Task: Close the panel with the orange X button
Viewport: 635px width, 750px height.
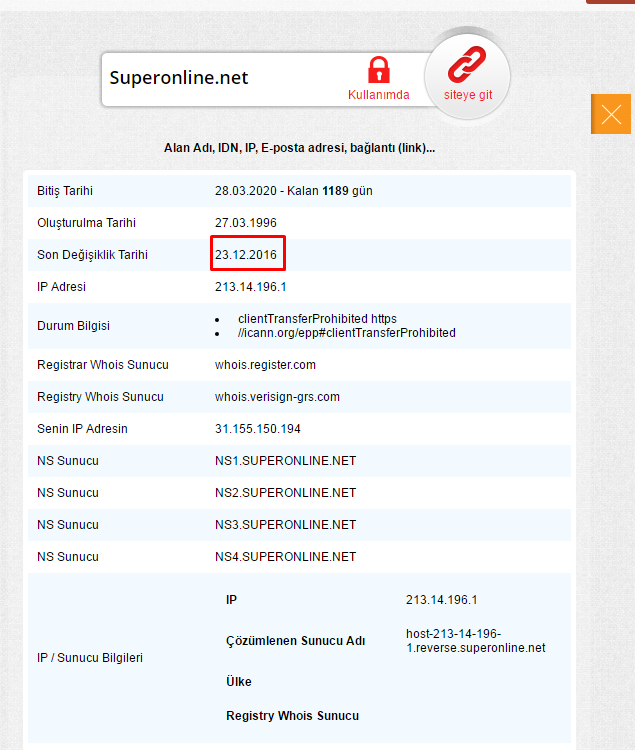Action: click(x=611, y=114)
